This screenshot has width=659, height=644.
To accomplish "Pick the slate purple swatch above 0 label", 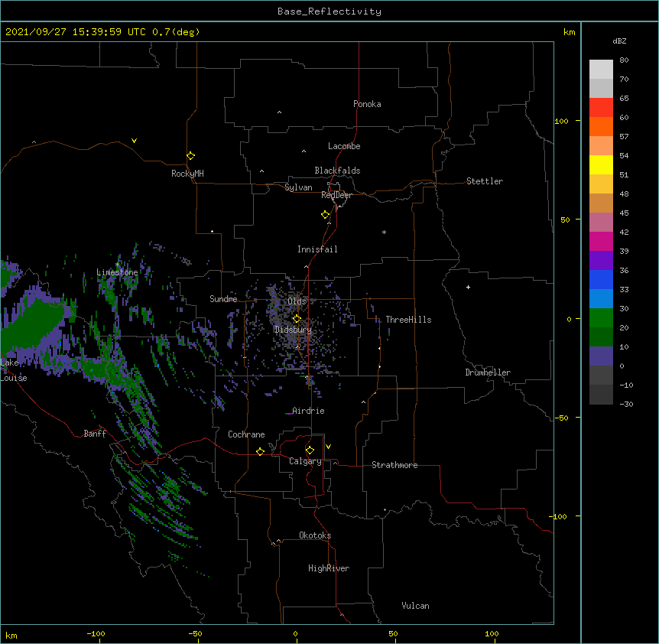I will point(601,356).
